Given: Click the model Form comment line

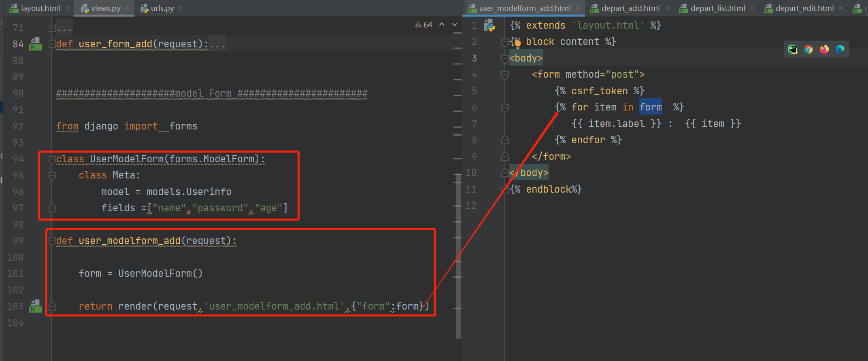Looking at the screenshot, I should 212,93.
